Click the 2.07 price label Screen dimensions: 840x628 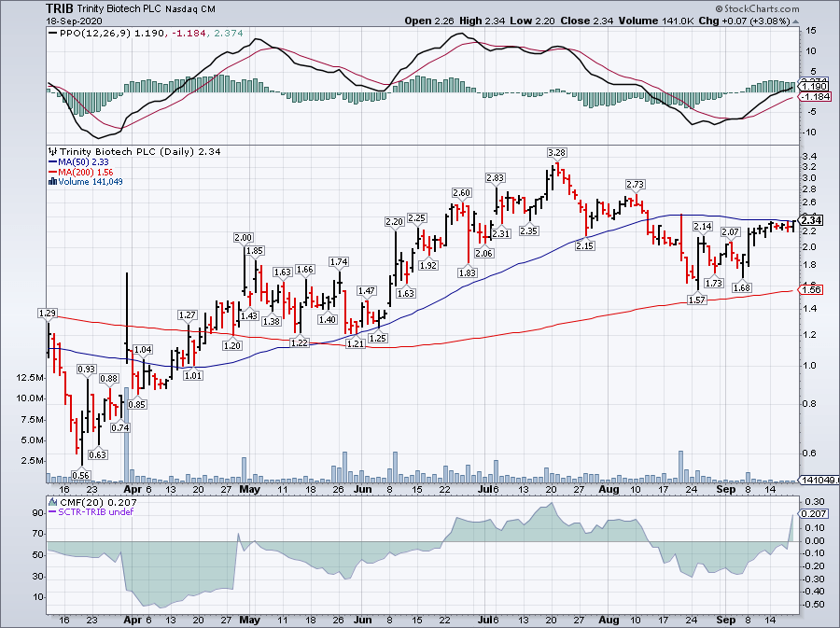click(x=730, y=231)
